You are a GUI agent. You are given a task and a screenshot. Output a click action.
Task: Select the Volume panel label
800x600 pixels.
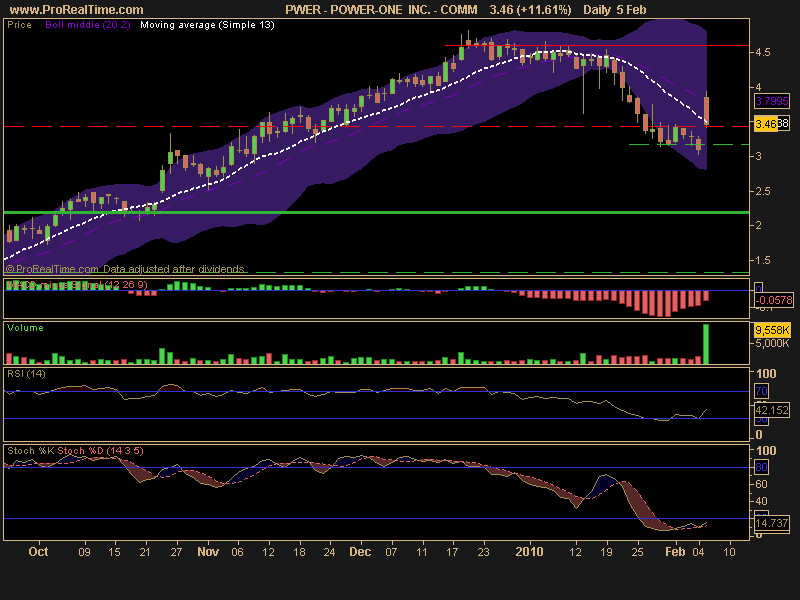pyautogui.click(x=25, y=328)
